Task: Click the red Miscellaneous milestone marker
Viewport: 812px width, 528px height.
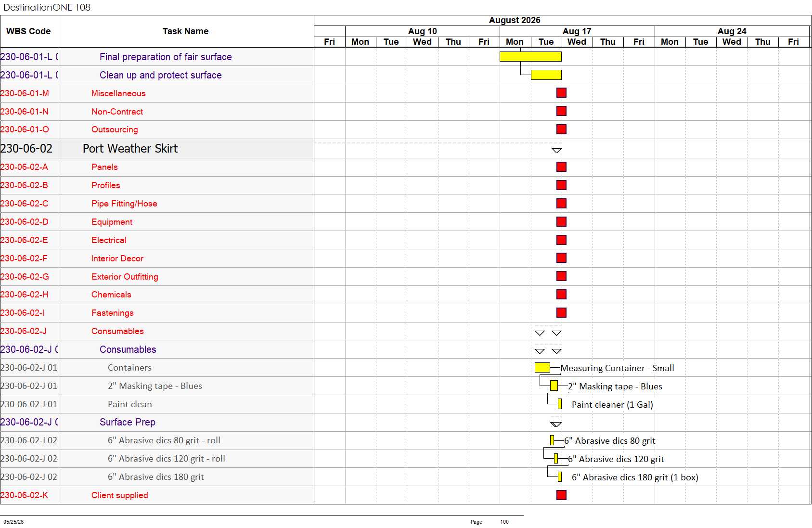Action: click(x=561, y=93)
